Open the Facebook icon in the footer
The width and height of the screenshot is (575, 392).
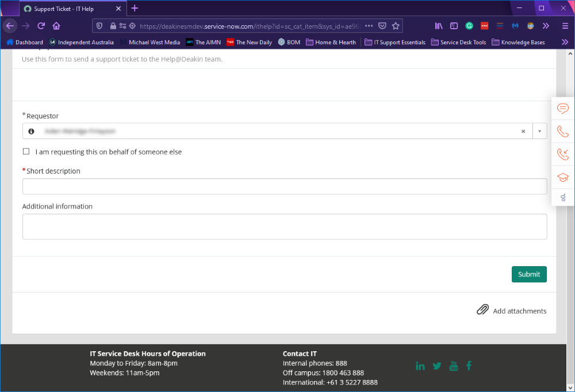click(x=469, y=366)
